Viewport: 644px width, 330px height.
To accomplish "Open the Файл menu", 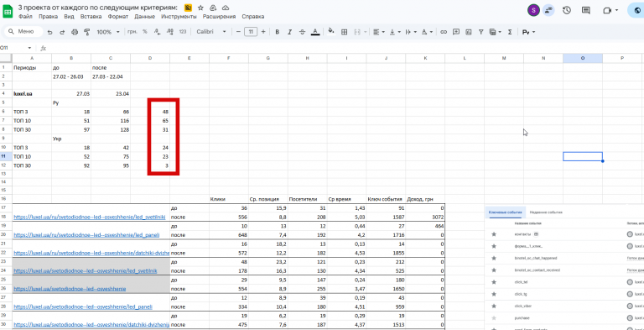I will pos(25,17).
